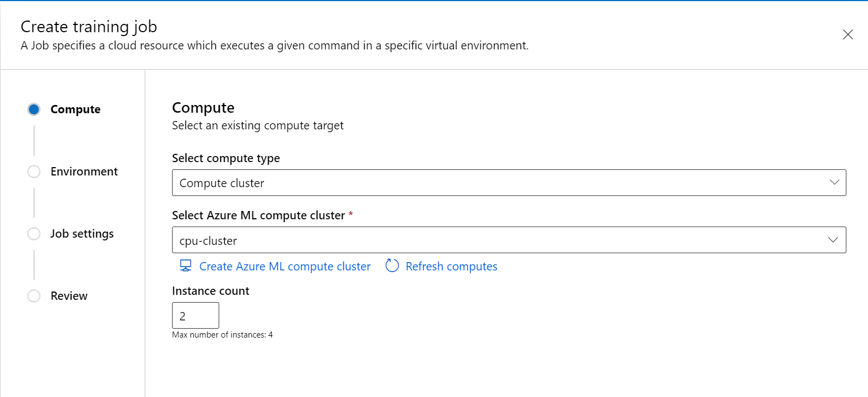Screen dimensions: 868x397
Task: Click the Review step circle indicator
Action: 34,296
